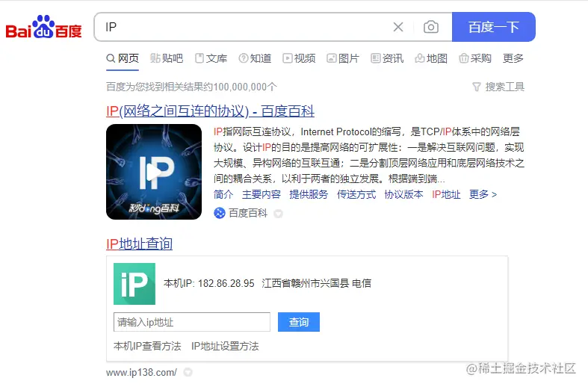Screen dimensions: 588x387
Task: Click the www.ip138.com/ source URL
Action: tap(141, 372)
